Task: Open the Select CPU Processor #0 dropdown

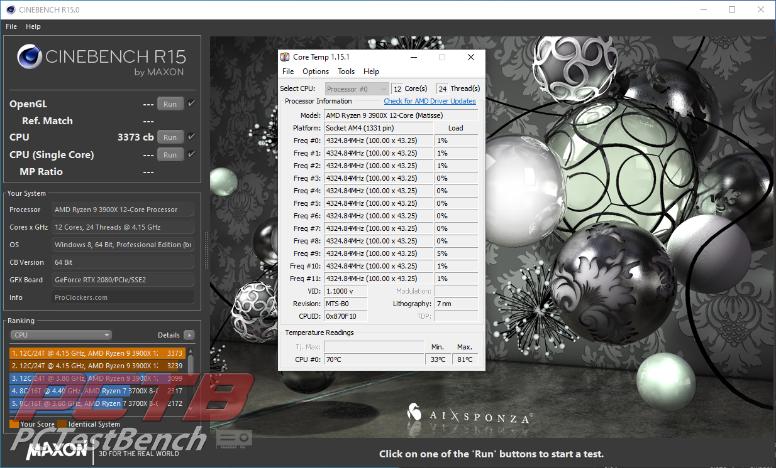Action: coord(356,89)
